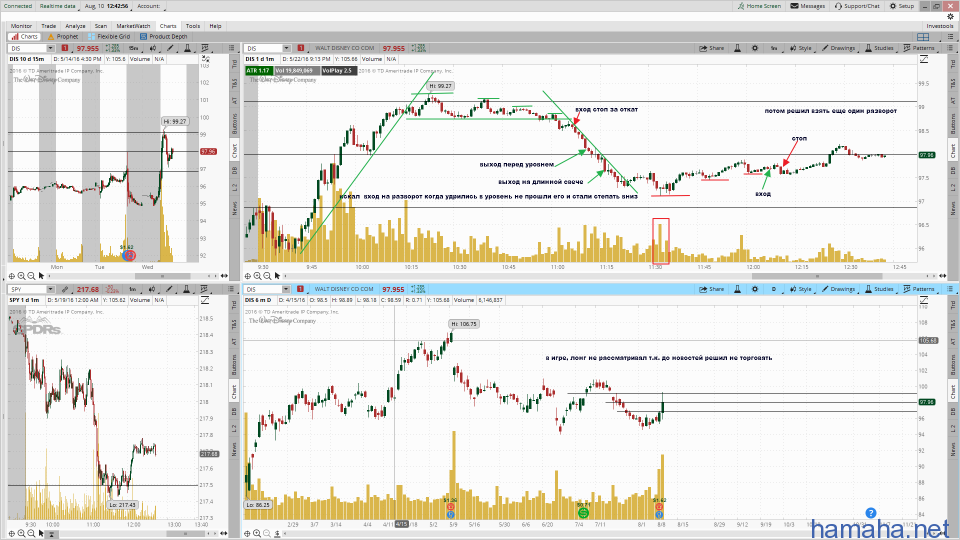
Task: Toggle the ATR 1.17 study label
Action: pyautogui.click(x=258, y=70)
